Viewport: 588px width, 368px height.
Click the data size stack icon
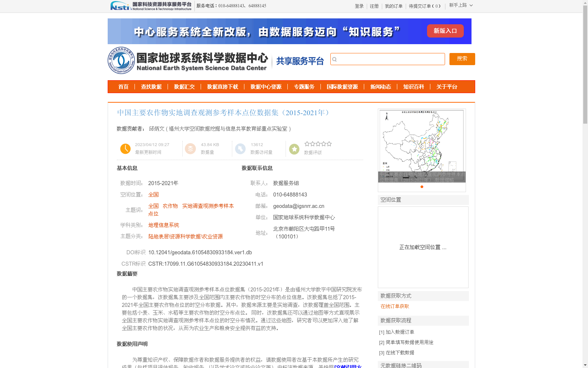(x=190, y=149)
